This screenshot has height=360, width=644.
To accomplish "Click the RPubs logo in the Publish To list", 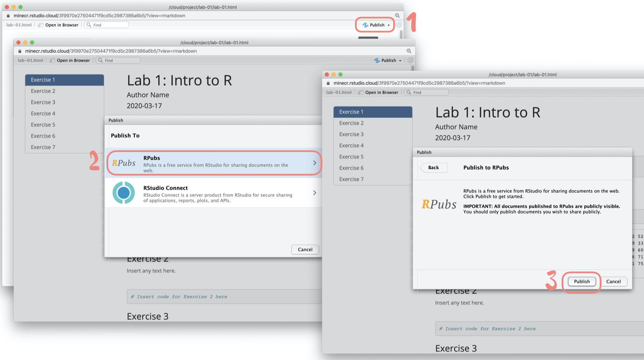I will click(124, 163).
